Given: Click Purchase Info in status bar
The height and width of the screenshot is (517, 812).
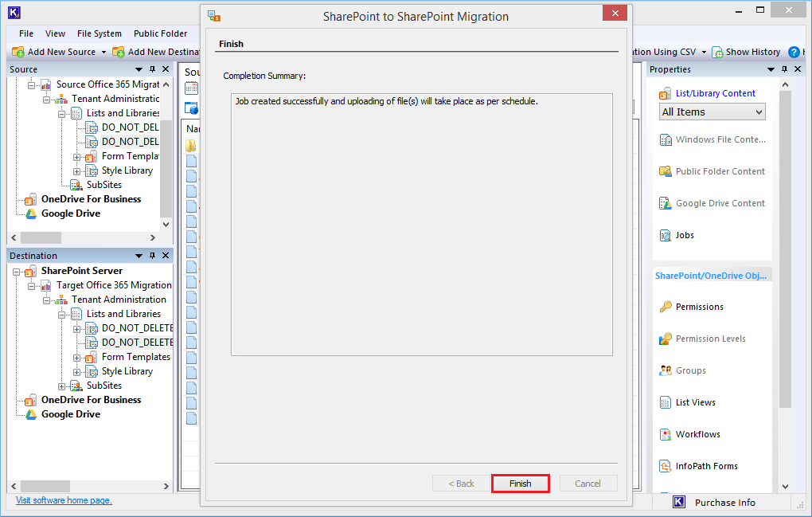Looking at the screenshot, I should coord(725,503).
